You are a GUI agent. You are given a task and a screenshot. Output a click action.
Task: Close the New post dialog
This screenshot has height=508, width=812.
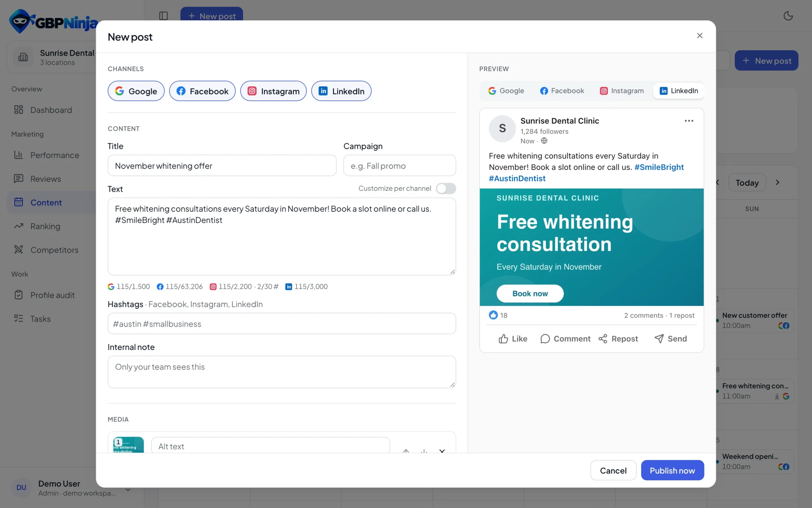coord(700,36)
